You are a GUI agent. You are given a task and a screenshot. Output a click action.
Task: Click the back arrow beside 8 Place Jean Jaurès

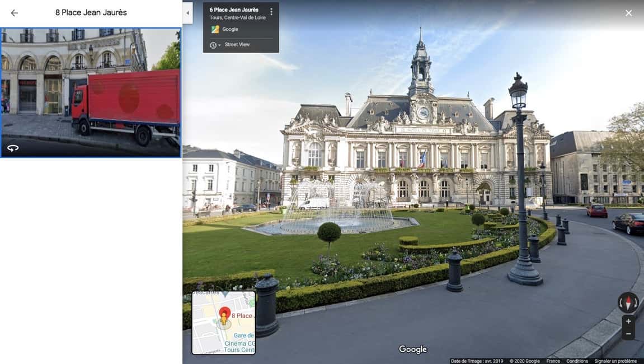pos(15,13)
